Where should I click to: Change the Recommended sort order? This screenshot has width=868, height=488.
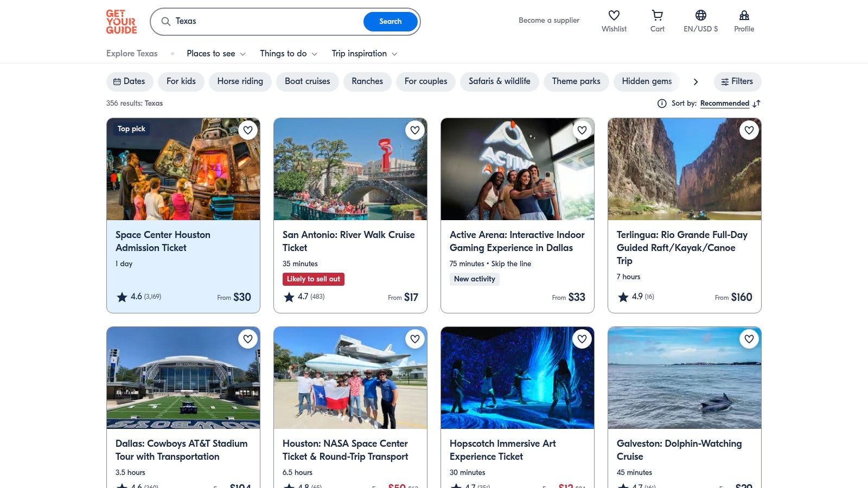coord(725,103)
